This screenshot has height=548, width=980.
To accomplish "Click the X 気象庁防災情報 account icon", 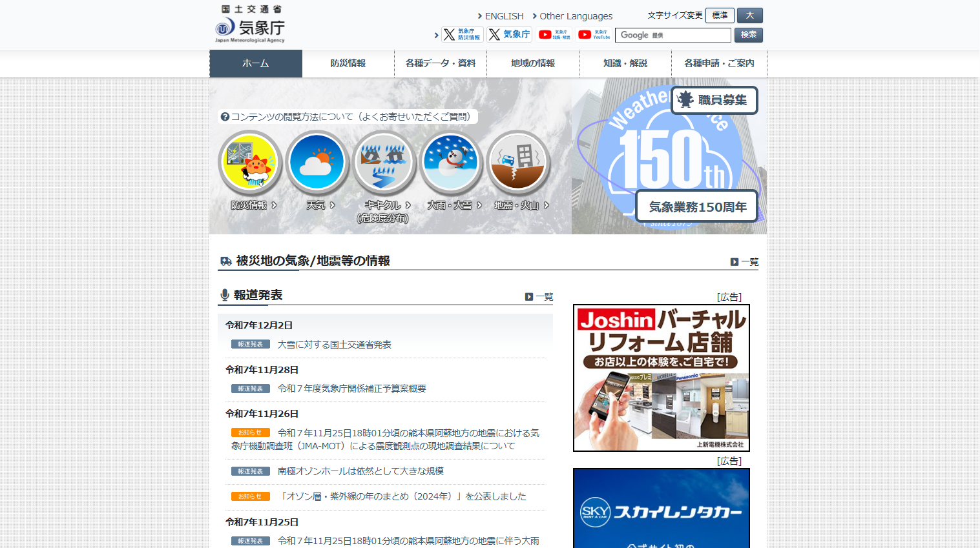I will [461, 34].
